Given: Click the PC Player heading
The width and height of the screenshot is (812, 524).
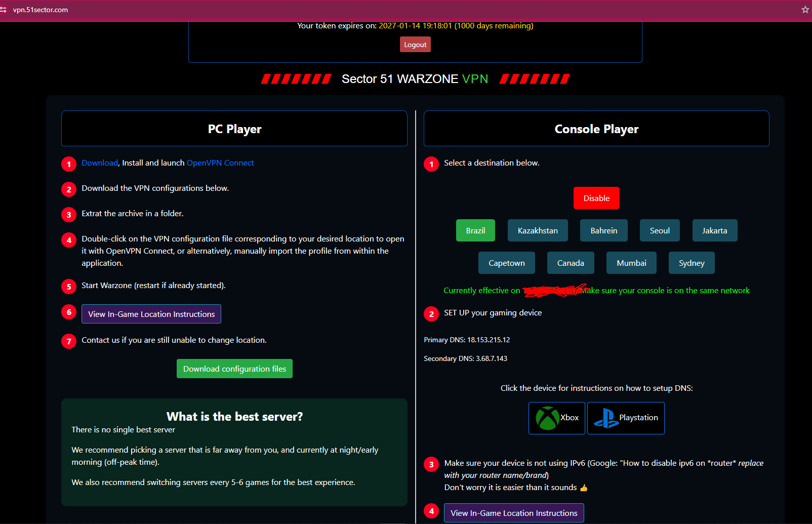Looking at the screenshot, I should point(234,129).
